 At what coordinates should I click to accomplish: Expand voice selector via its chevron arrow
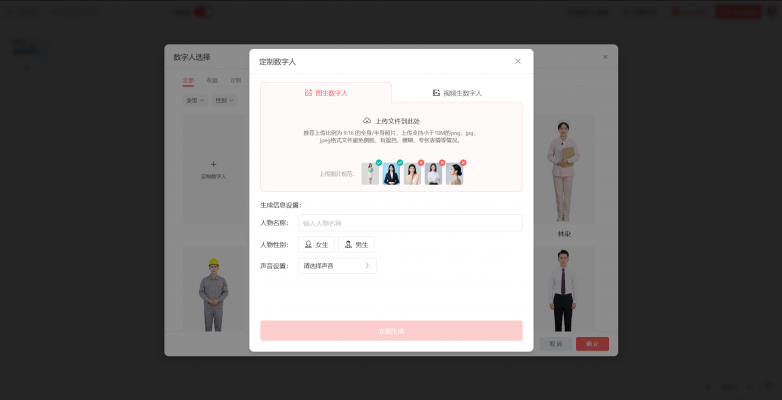tap(367, 266)
